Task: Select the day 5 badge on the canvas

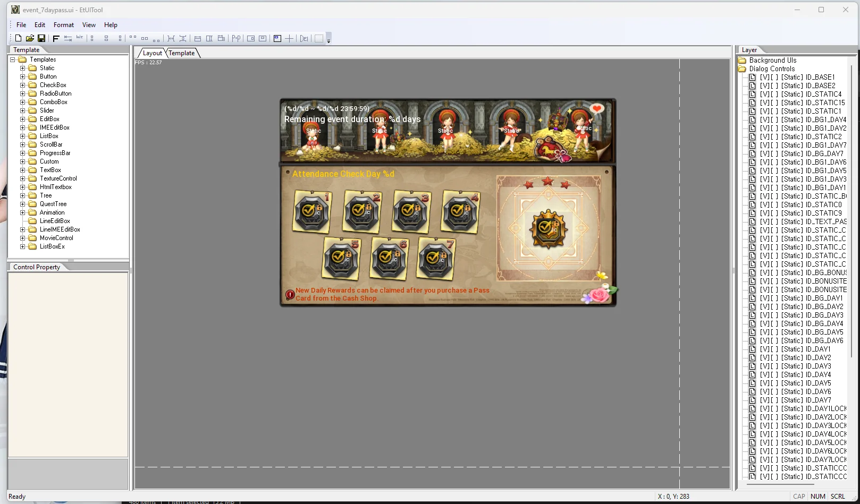Action: coord(341,259)
